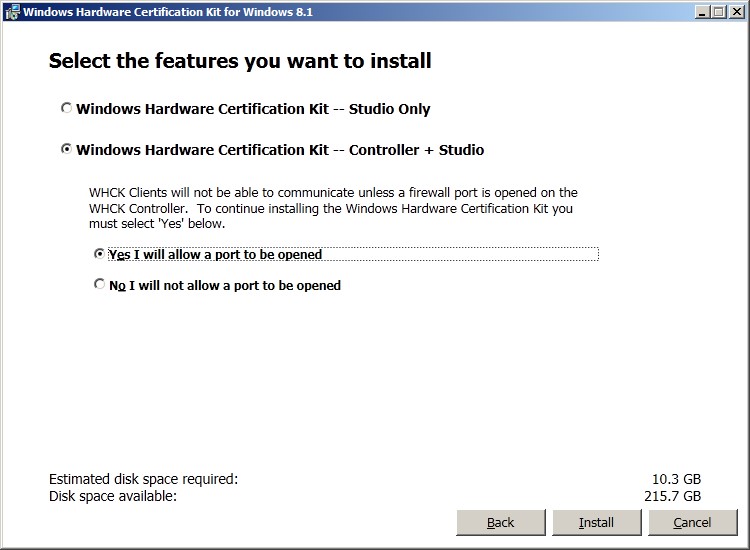Viewport: 750px width, 550px height.
Task: Click the window title bar text
Action: [x=168, y=12]
